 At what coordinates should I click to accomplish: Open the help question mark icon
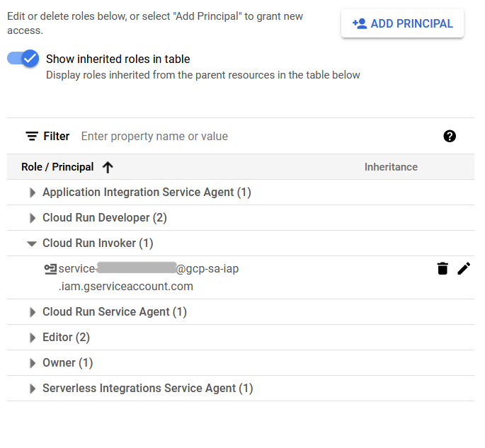450,136
